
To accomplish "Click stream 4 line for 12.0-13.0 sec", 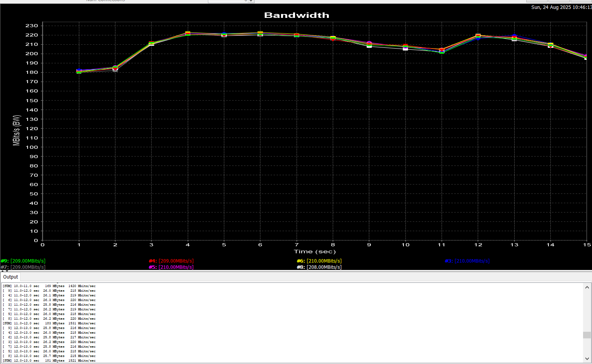I will 49,333.
